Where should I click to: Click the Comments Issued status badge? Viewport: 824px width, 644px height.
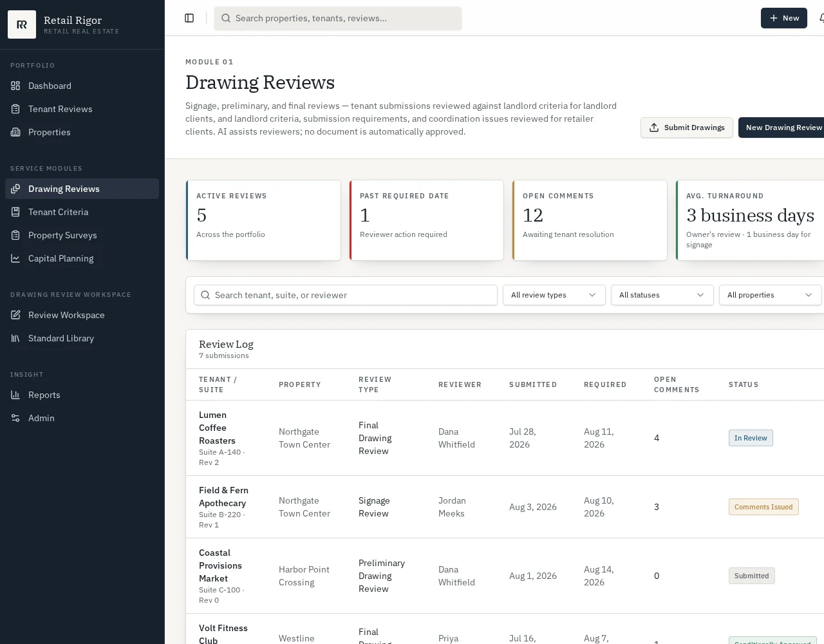763,507
